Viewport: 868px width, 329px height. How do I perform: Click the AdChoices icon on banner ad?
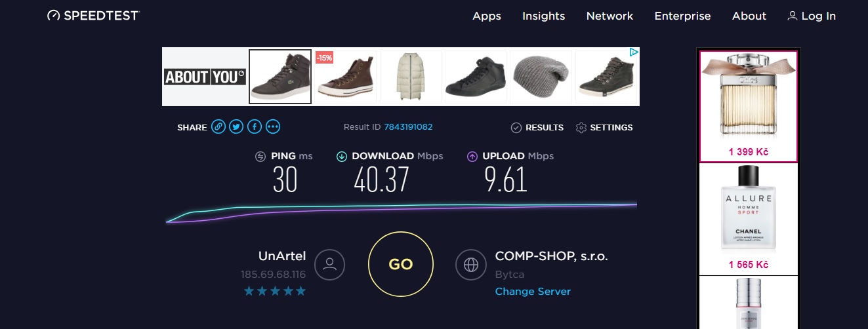(x=633, y=52)
